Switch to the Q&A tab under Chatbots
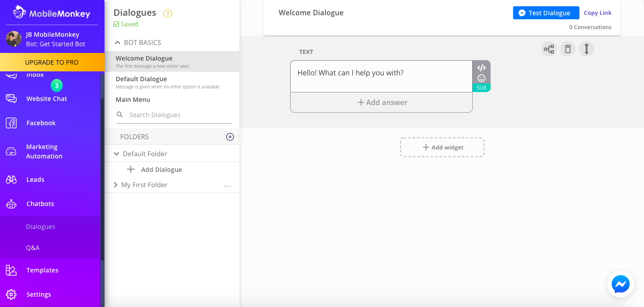 [x=33, y=247]
